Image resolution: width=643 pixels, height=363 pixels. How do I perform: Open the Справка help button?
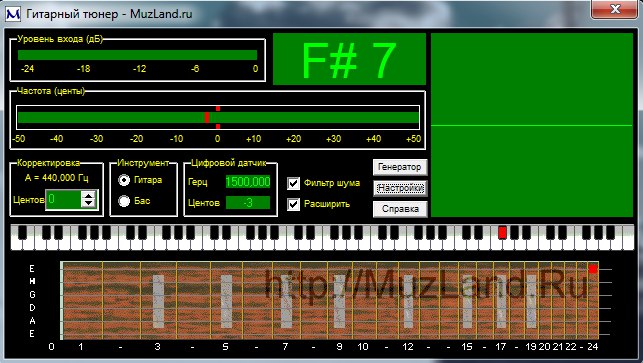tap(400, 209)
